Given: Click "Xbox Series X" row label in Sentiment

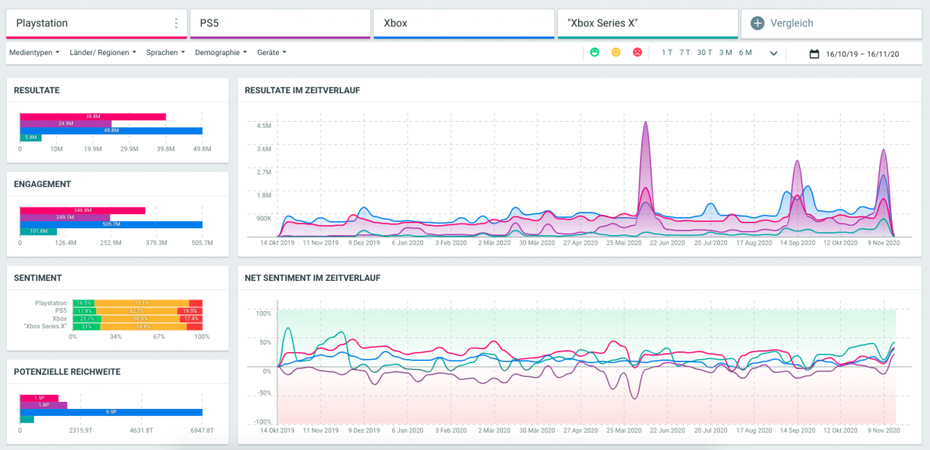Looking at the screenshot, I should pyautogui.click(x=46, y=326).
